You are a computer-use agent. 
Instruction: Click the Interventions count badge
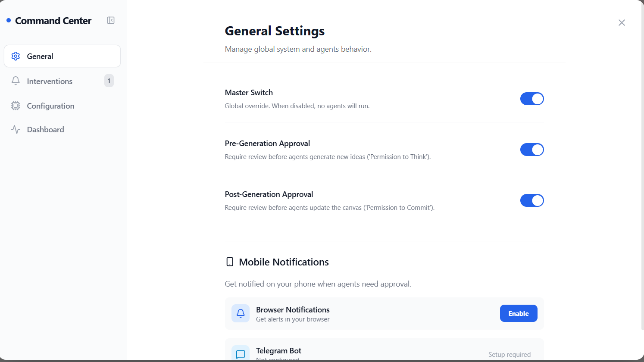click(x=109, y=81)
